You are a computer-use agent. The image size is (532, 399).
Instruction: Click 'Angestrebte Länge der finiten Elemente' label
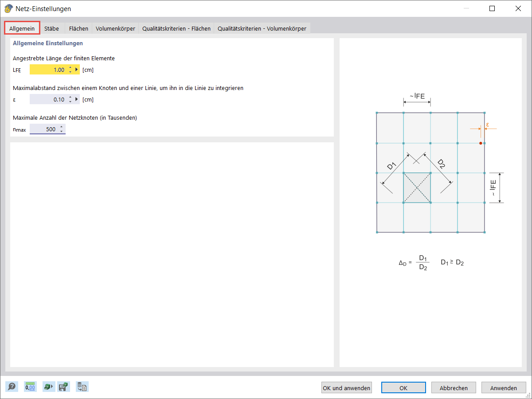pyautogui.click(x=64, y=58)
